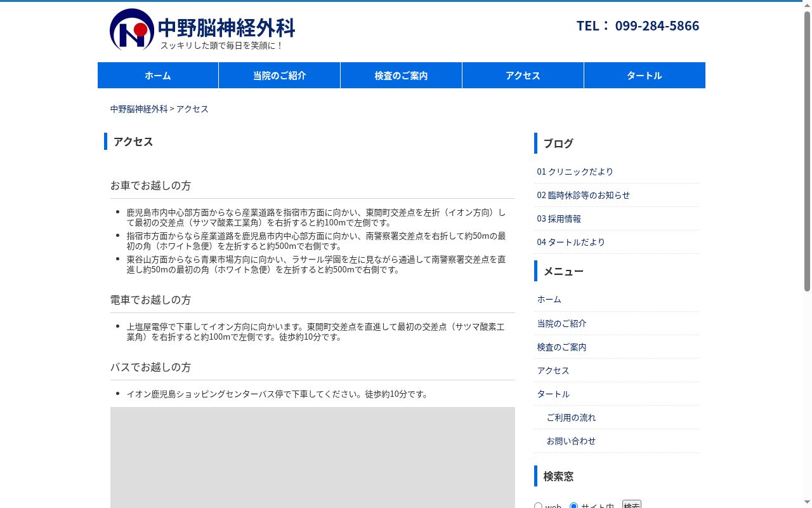
Task: View blog category 03 採用情報
Action: [559, 218]
